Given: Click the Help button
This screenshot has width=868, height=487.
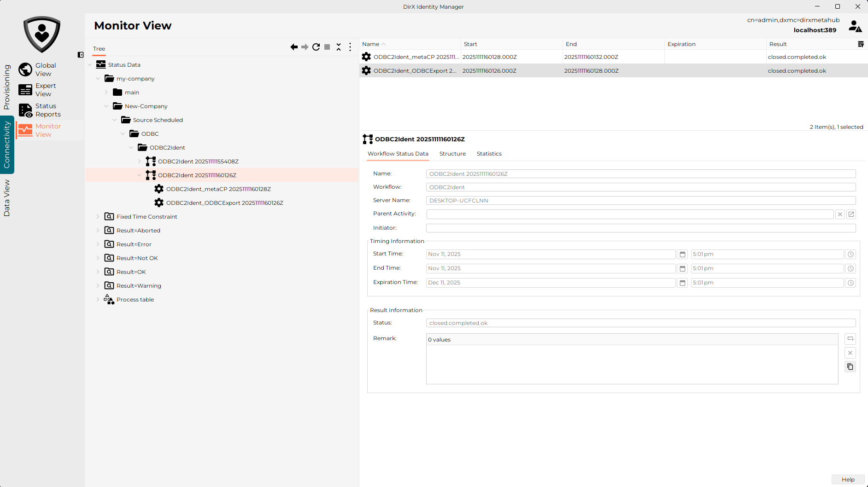Looking at the screenshot, I should pos(848,480).
